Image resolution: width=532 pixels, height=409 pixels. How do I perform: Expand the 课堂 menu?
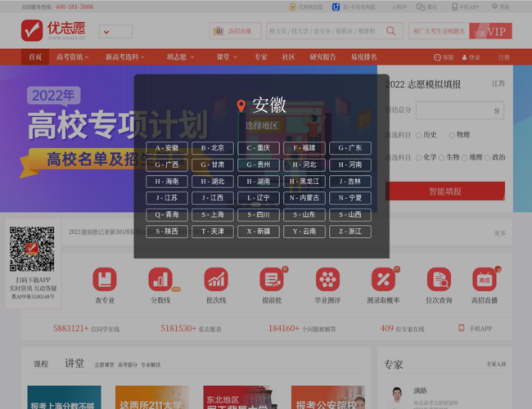(227, 57)
